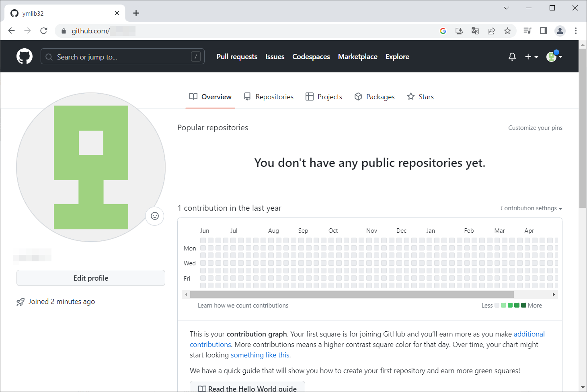Click the browser reload button
Viewport: 587px width, 392px height.
44,31
